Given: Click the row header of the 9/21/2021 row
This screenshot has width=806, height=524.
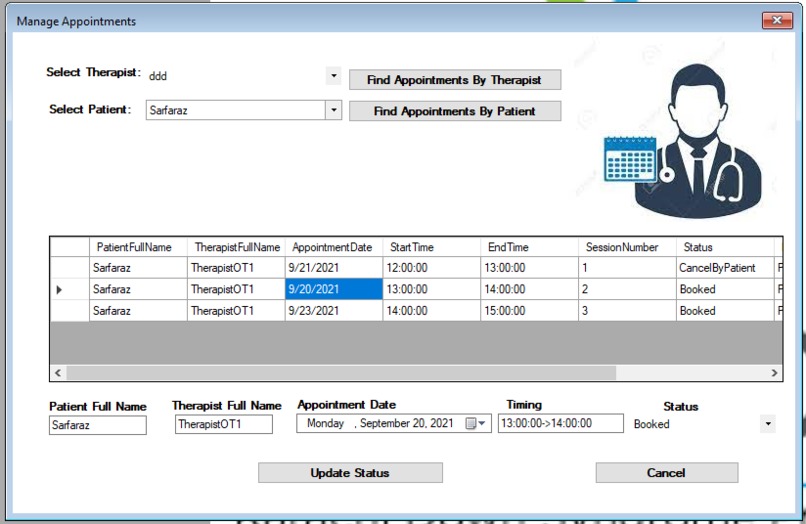Looking at the screenshot, I should [70, 268].
